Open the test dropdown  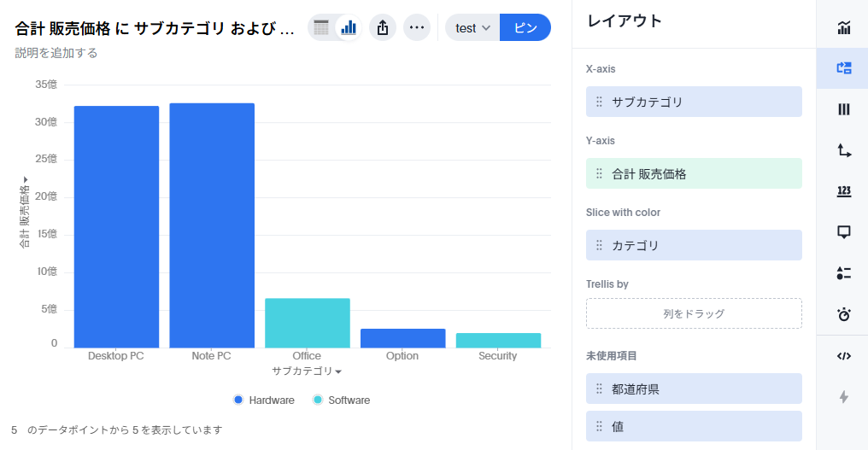(472, 27)
